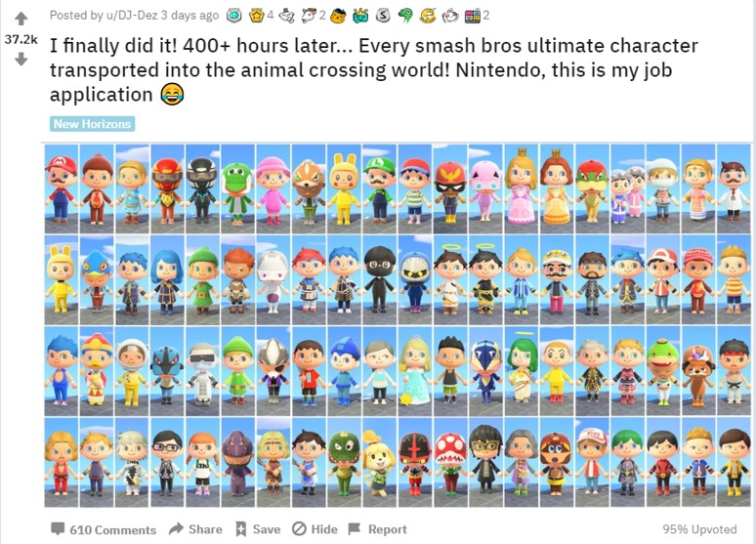Click the Isabelle character in bottom row
This screenshot has height=544, width=756.
click(379, 463)
